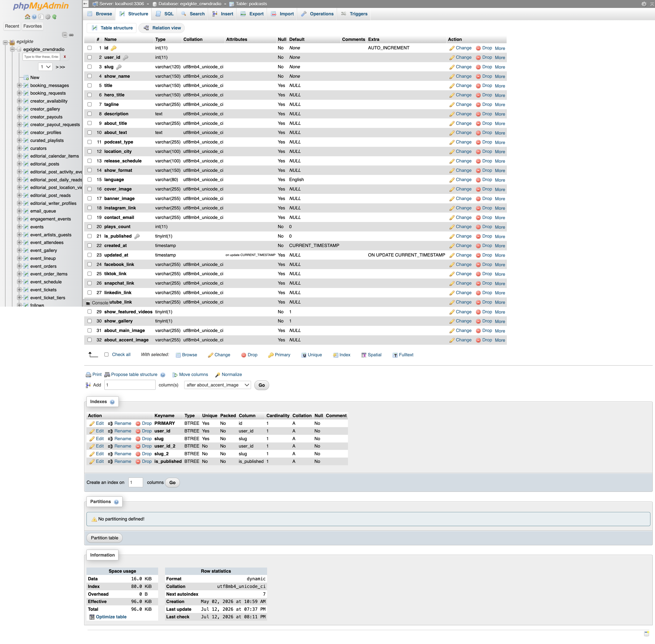Clear the table filter with the red X

(x=65, y=57)
